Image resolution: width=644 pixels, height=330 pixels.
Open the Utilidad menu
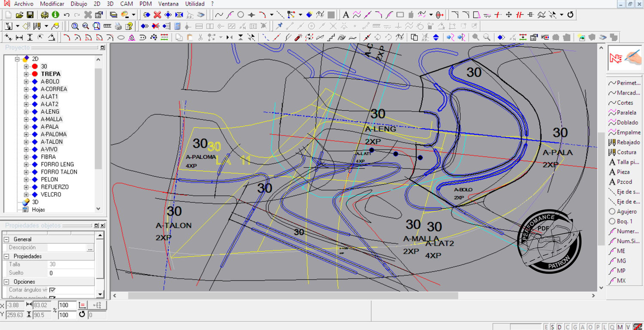pyautogui.click(x=194, y=4)
